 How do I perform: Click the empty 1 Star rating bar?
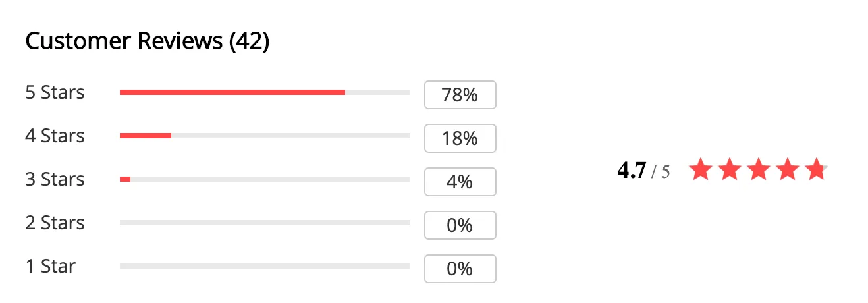click(x=265, y=266)
